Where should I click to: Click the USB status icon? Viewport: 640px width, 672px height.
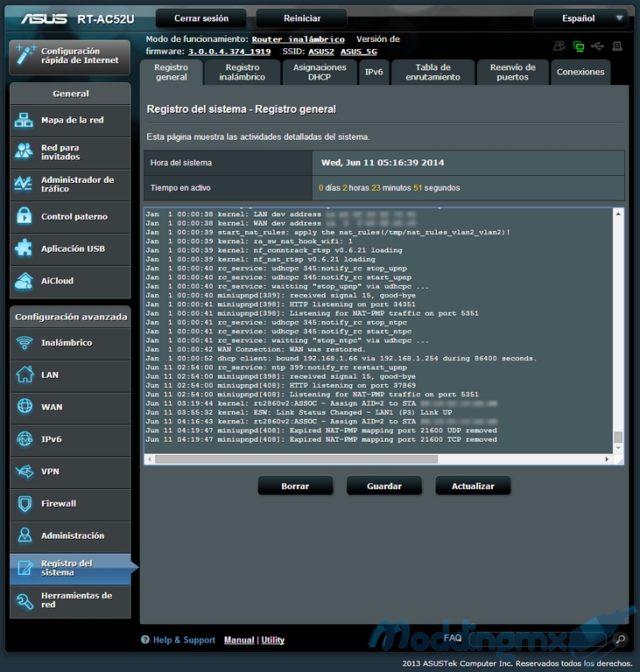click(x=597, y=45)
